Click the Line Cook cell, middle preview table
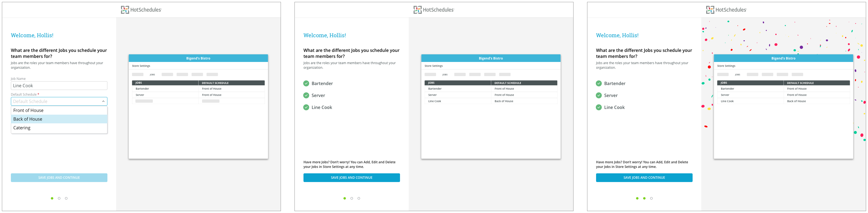This screenshot has height=213, width=868. pyautogui.click(x=458, y=101)
